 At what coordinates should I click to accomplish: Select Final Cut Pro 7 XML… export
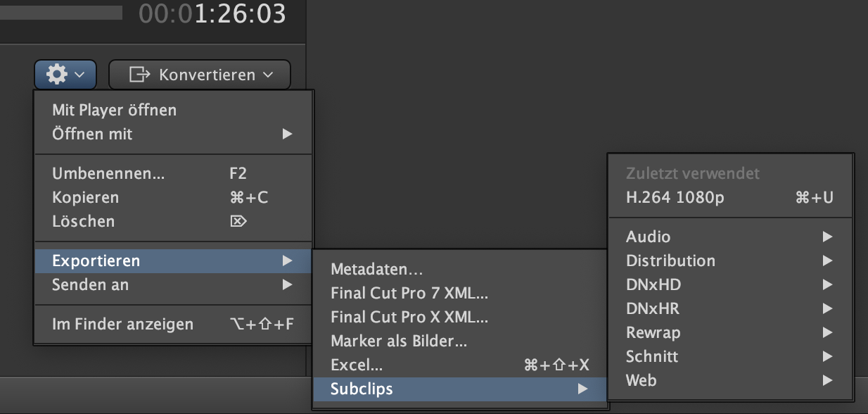point(459,293)
